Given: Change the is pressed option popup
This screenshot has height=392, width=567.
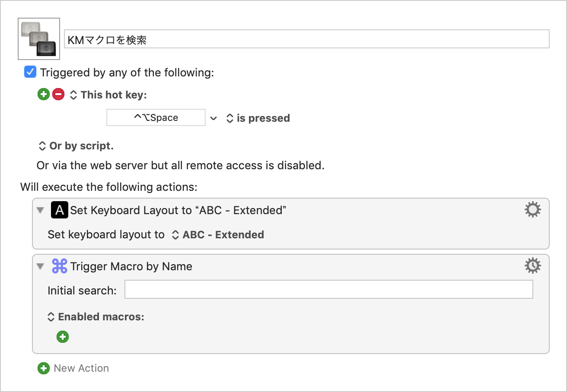Looking at the screenshot, I should coord(258,118).
